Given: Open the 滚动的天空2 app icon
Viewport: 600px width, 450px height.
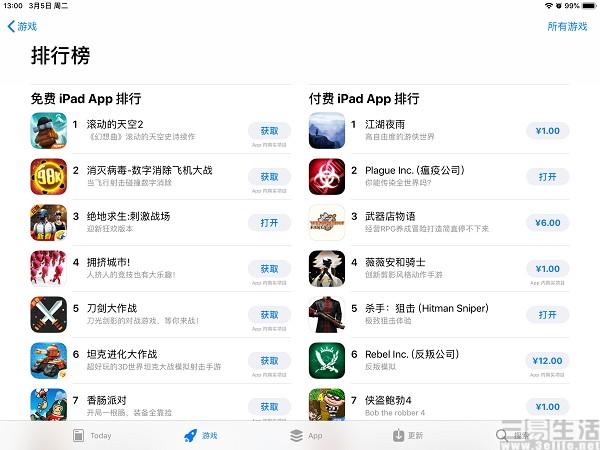Looking at the screenshot, I should [49, 130].
